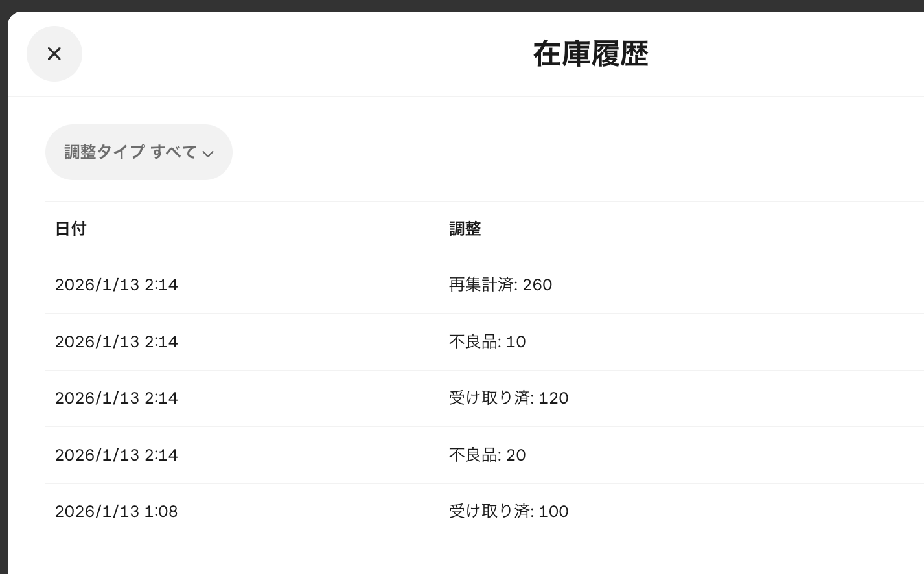Click the すべて value in the filter pill

pyautogui.click(x=174, y=152)
